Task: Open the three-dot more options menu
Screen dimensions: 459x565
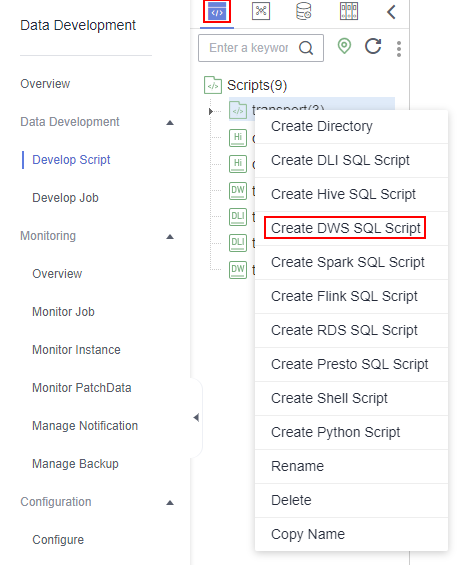Action: pyautogui.click(x=399, y=49)
